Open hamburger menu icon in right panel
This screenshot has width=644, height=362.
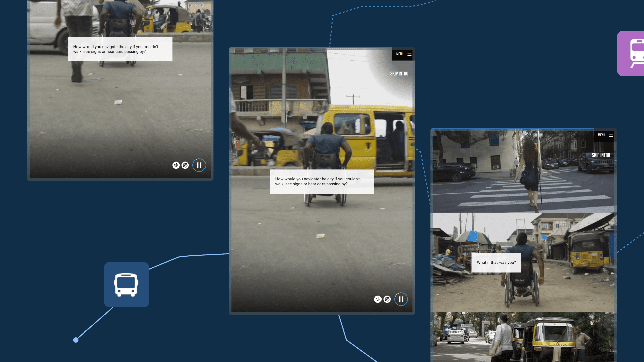tap(611, 135)
